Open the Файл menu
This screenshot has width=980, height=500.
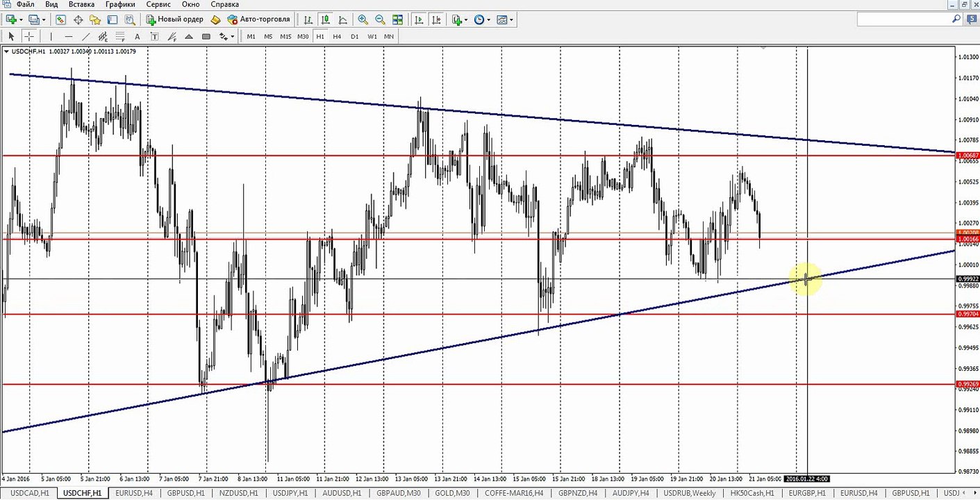coord(25,4)
